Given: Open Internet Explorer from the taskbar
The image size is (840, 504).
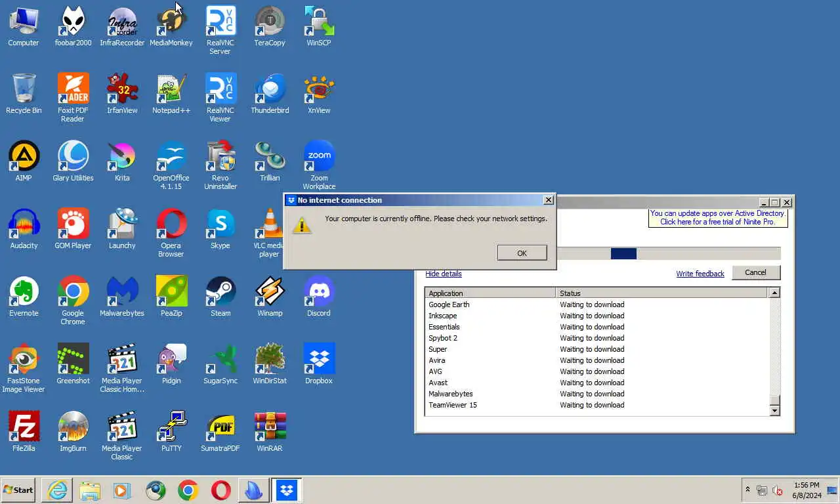Looking at the screenshot, I should coord(57,490).
